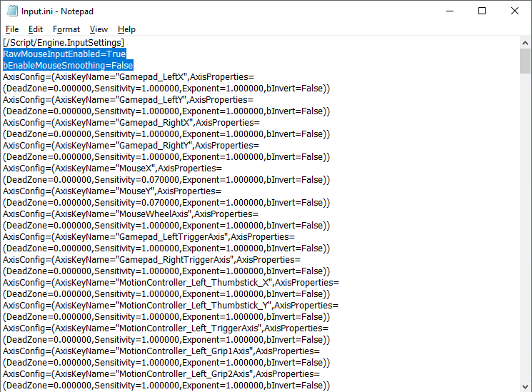This screenshot has width=532, height=392.
Task: Maximize the Notepad window
Action: [481, 11]
